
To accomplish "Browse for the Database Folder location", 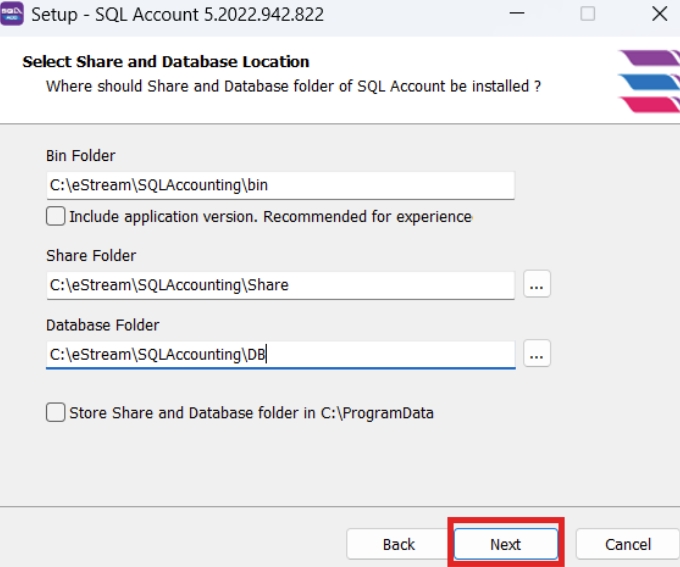I will point(537,354).
